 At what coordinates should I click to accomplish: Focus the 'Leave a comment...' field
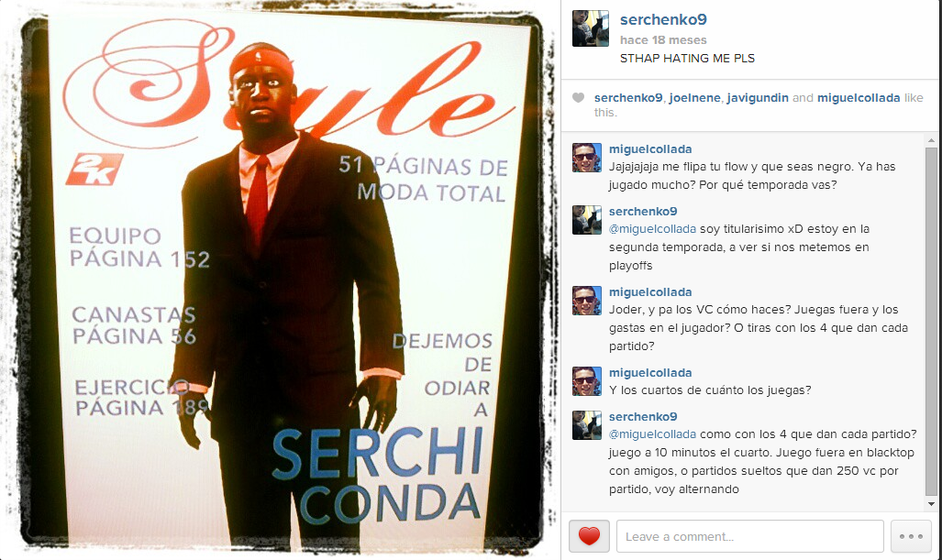[x=749, y=536]
